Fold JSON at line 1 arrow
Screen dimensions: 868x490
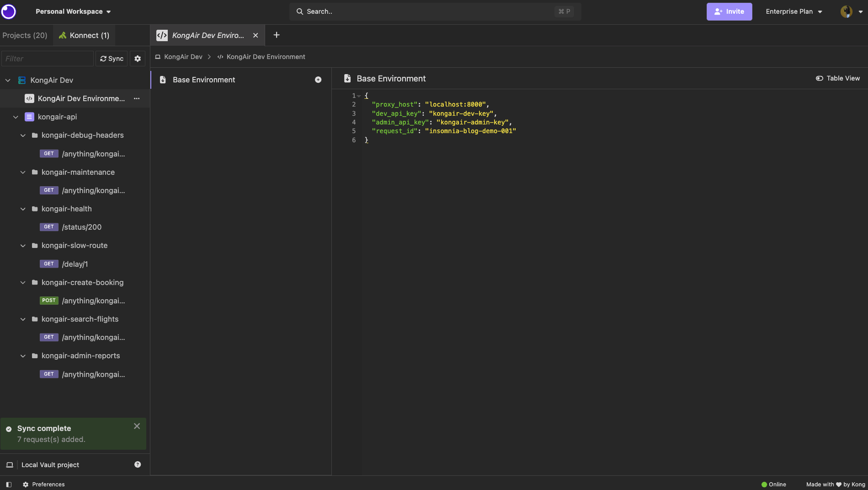click(x=359, y=96)
